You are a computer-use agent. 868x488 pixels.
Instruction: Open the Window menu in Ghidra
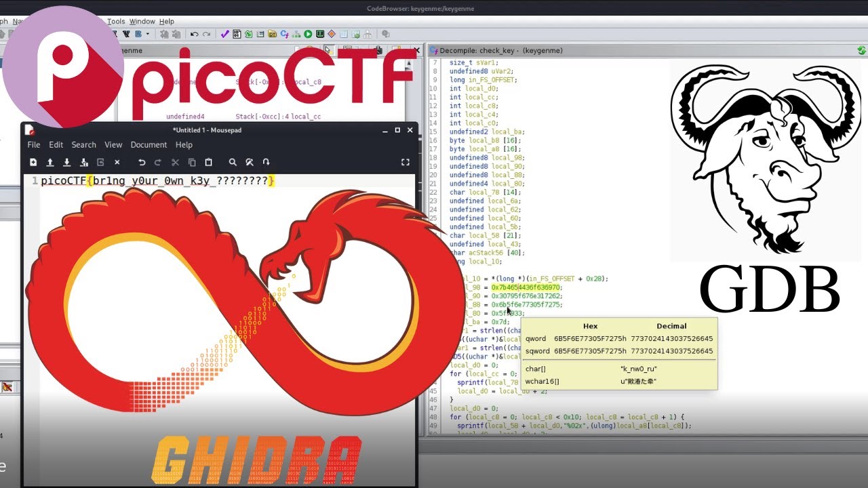[x=142, y=22]
